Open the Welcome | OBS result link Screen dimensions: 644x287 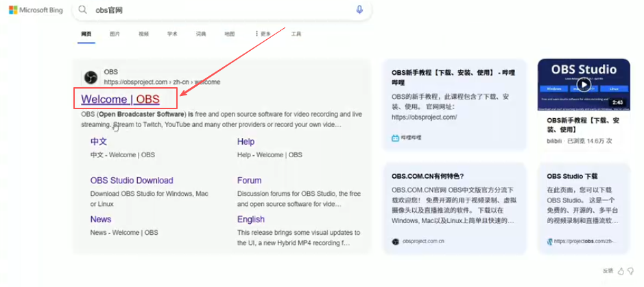(120, 99)
